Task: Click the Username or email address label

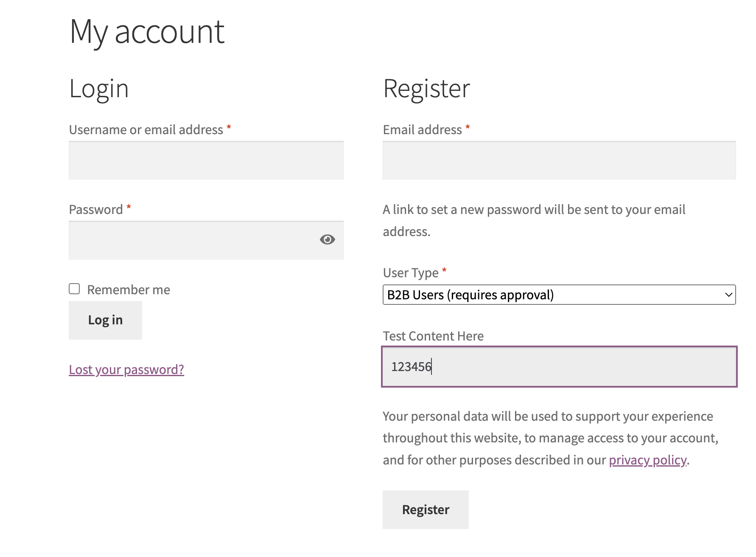Action: (x=146, y=129)
